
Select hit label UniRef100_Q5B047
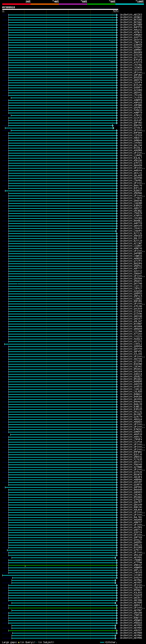(x=131, y=565)
